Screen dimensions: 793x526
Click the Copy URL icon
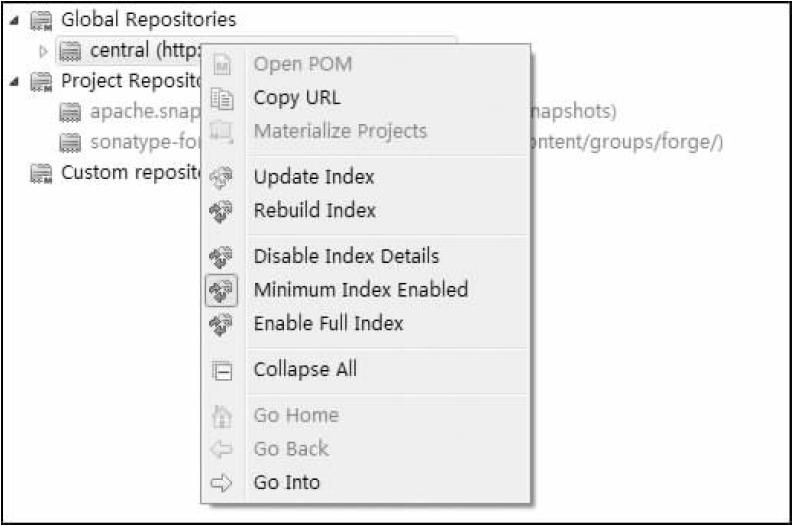click(x=221, y=98)
